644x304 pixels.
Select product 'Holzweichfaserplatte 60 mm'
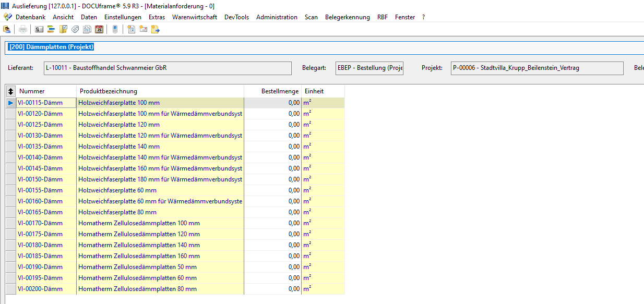click(x=160, y=190)
